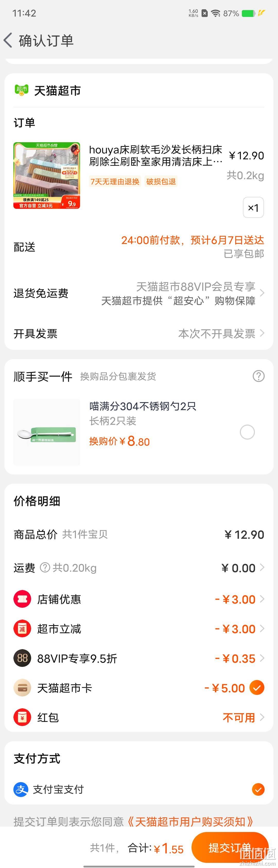This screenshot has width=278, height=868.
Task: Tap the 支付宝 Alipay logo icon
Action: [x=21, y=790]
